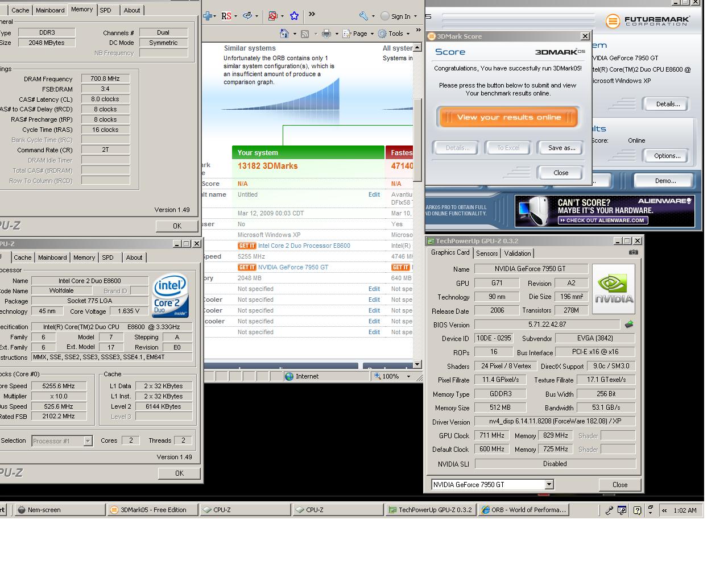Click Edit link in Untitled result row
728x582 pixels.
click(374, 194)
